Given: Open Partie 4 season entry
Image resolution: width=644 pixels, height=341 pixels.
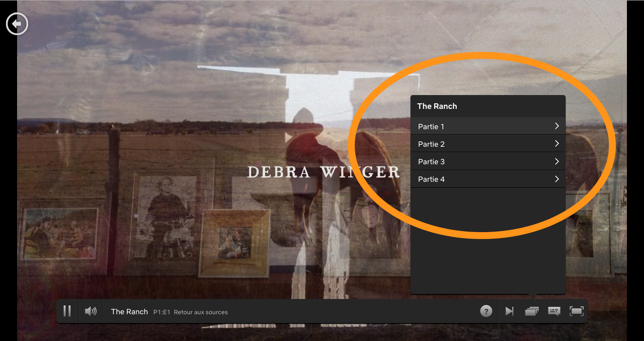Looking at the screenshot, I should click(488, 179).
